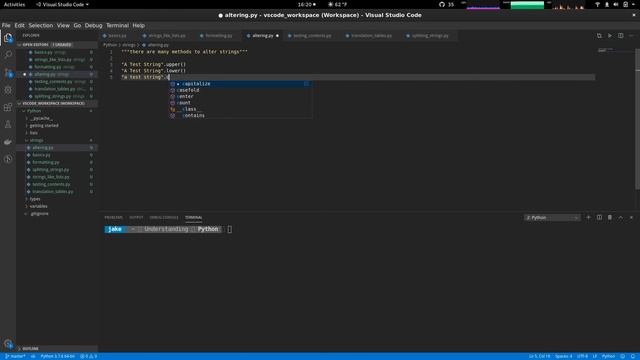
Task: Select terminal from the Python terminal dropdown
Action: tap(552, 218)
